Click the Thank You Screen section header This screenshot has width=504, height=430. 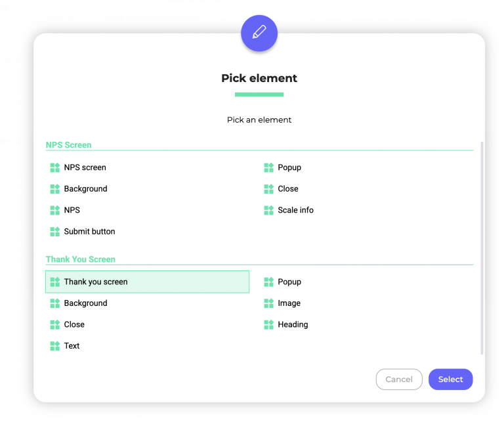81,259
